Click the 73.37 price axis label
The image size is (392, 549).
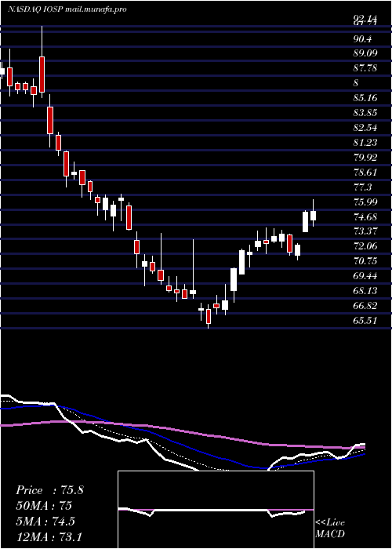tap(365, 232)
